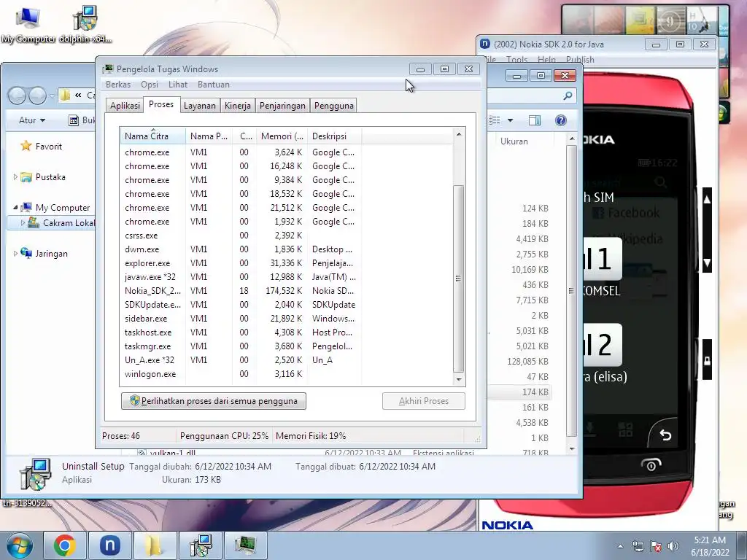The height and width of the screenshot is (560, 747).
Task: Click the process list scroll down arrow
Action: [x=458, y=379]
